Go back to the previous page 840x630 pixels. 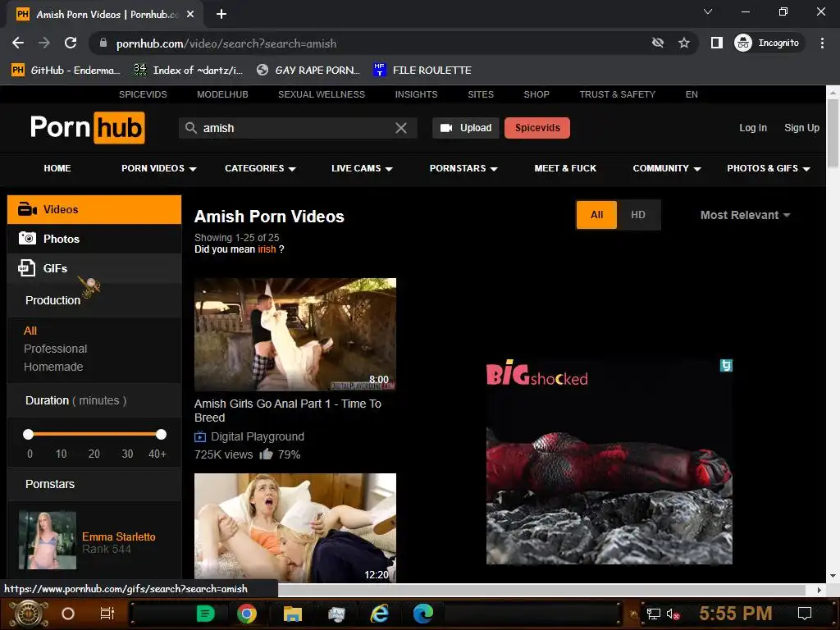click(18, 43)
